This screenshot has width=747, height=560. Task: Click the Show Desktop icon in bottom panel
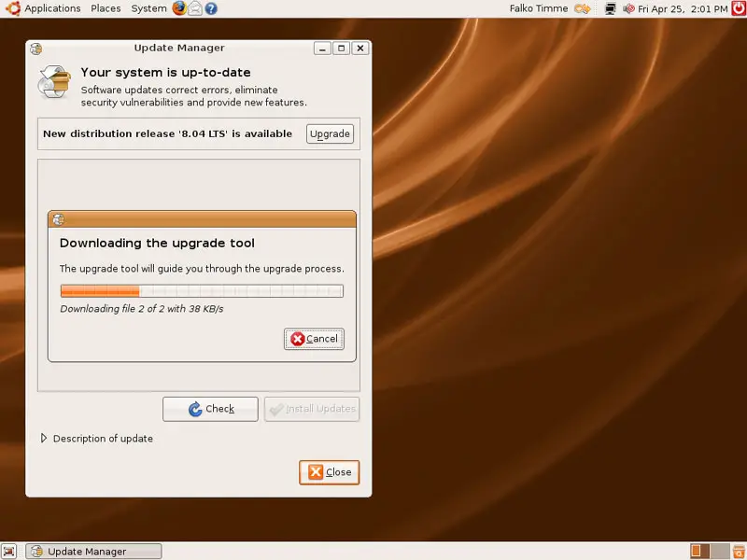(x=8, y=551)
